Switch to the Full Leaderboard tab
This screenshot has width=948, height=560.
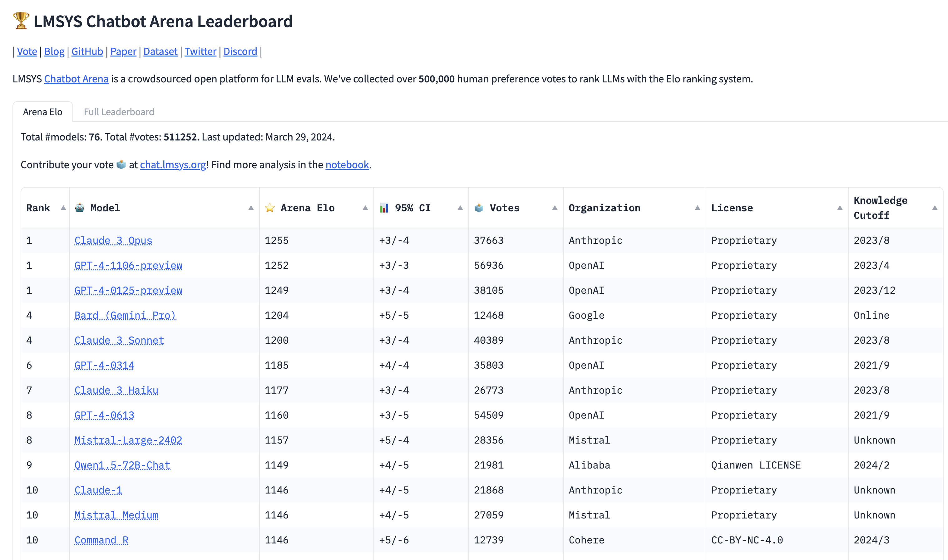(119, 112)
